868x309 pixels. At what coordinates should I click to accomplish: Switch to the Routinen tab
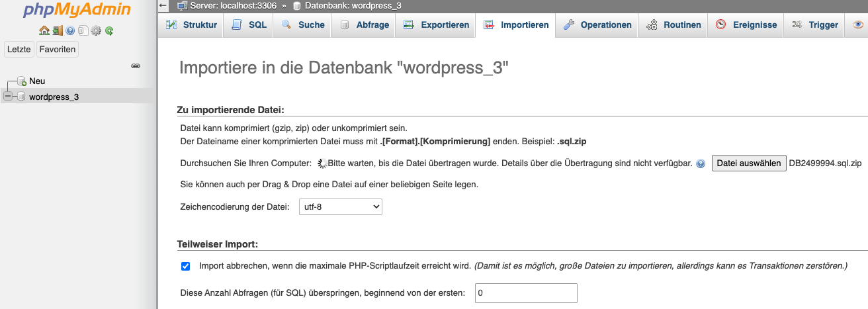pyautogui.click(x=673, y=25)
